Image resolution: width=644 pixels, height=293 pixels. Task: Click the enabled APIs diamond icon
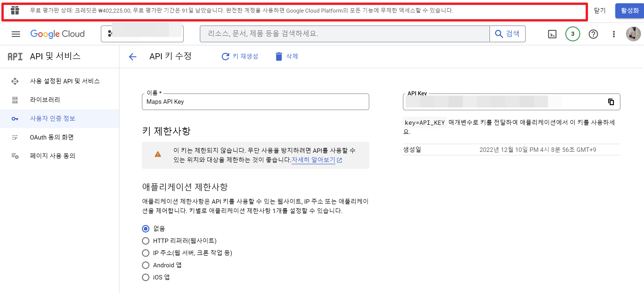pyautogui.click(x=15, y=81)
